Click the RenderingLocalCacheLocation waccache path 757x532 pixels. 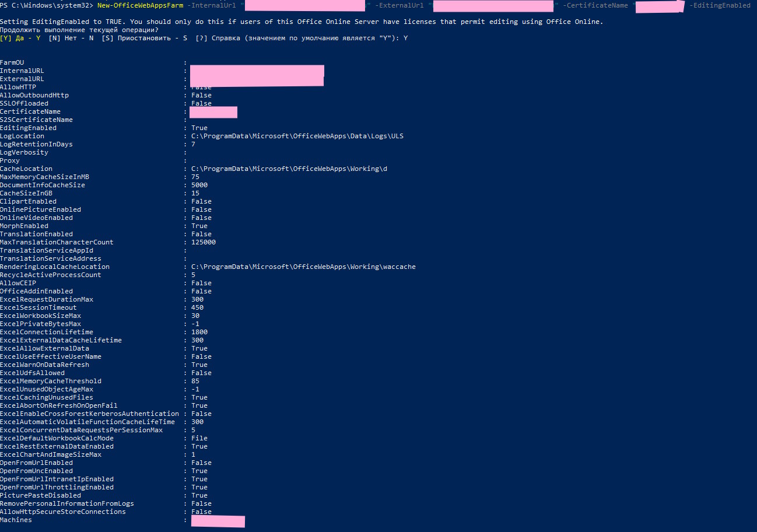(x=303, y=267)
